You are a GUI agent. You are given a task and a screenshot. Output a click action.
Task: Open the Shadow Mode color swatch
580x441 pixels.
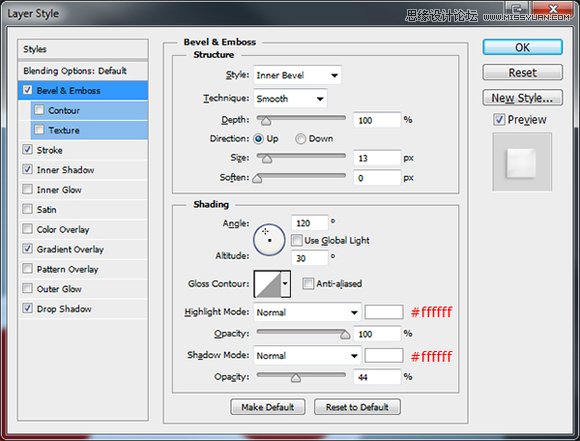pos(384,356)
